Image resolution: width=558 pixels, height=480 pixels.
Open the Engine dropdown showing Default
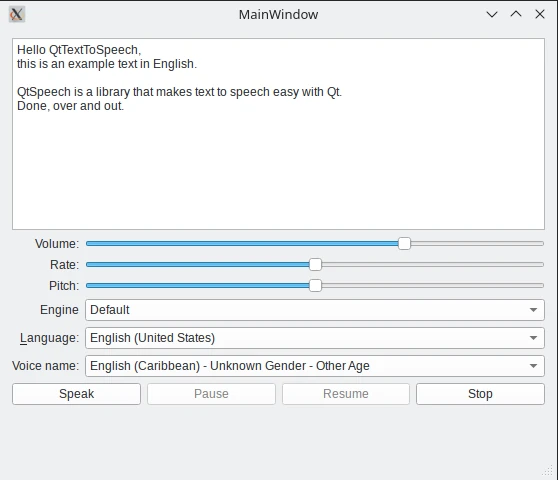tap(315, 310)
